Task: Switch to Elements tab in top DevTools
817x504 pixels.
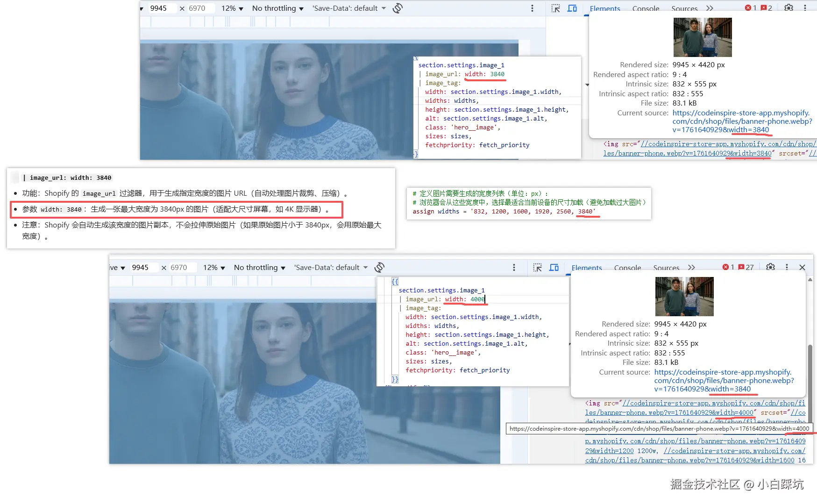Action: pyautogui.click(x=605, y=8)
